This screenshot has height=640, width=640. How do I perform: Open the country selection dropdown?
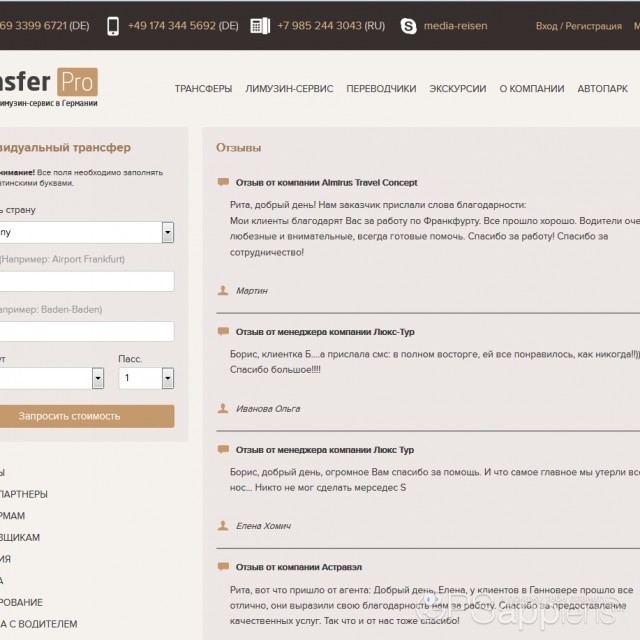point(167,232)
